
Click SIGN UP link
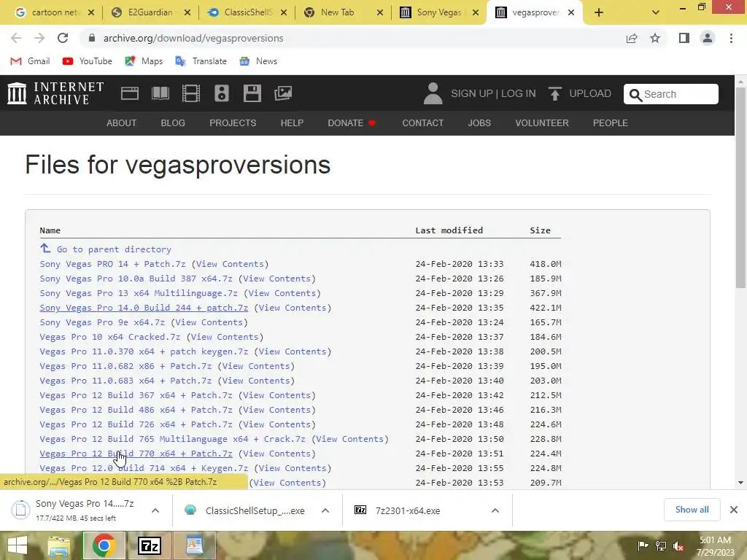coord(472,93)
